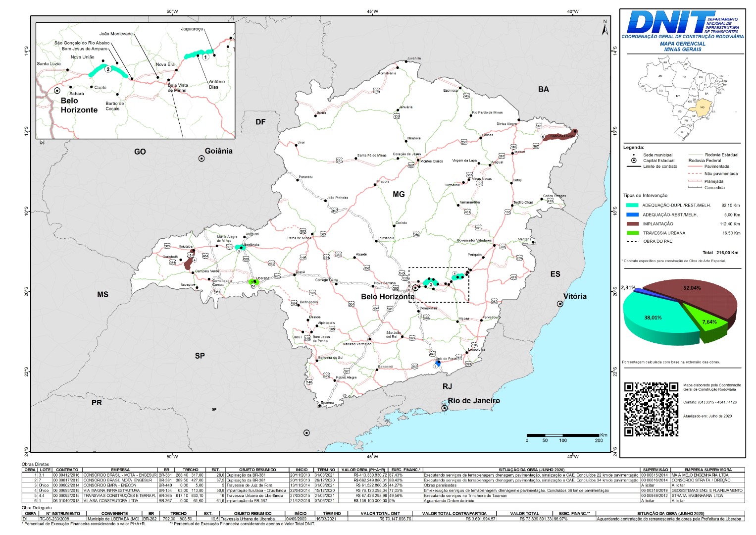Click 'Atualizado em: Julho de 2020' text
Screen dimensions: 756x535
pyautogui.click(x=707, y=416)
